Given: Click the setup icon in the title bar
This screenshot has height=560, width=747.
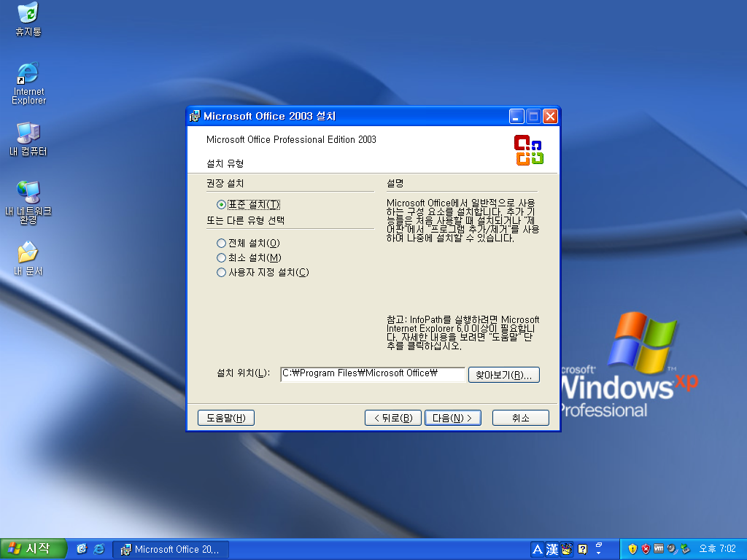Looking at the screenshot, I should [x=194, y=116].
